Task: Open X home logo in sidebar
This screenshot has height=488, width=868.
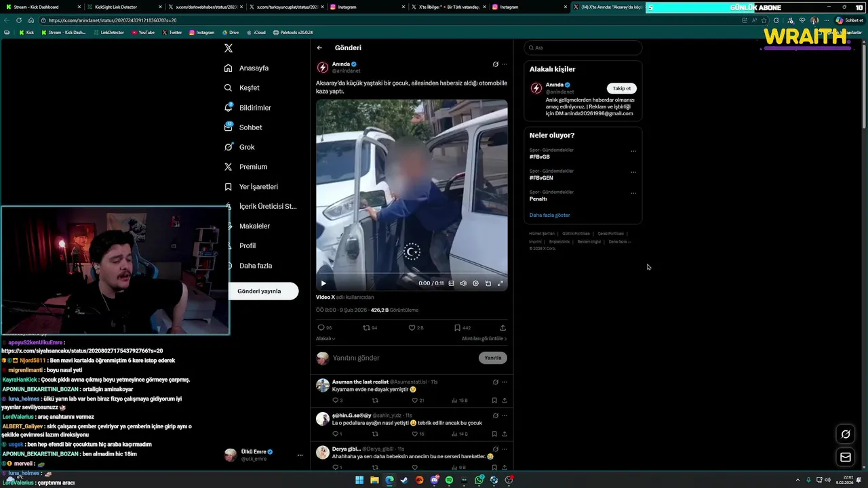Action: pyautogui.click(x=229, y=48)
